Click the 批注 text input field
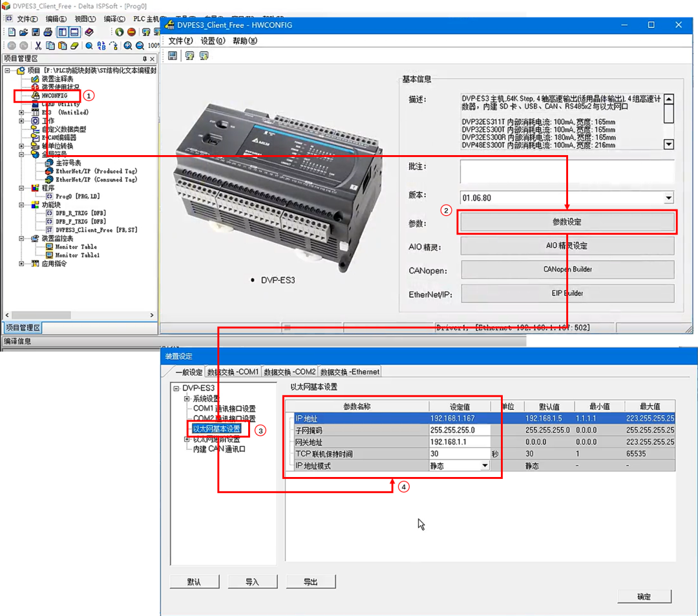Image resolution: width=698 pixels, height=616 pixels. pyautogui.click(x=567, y=172)
